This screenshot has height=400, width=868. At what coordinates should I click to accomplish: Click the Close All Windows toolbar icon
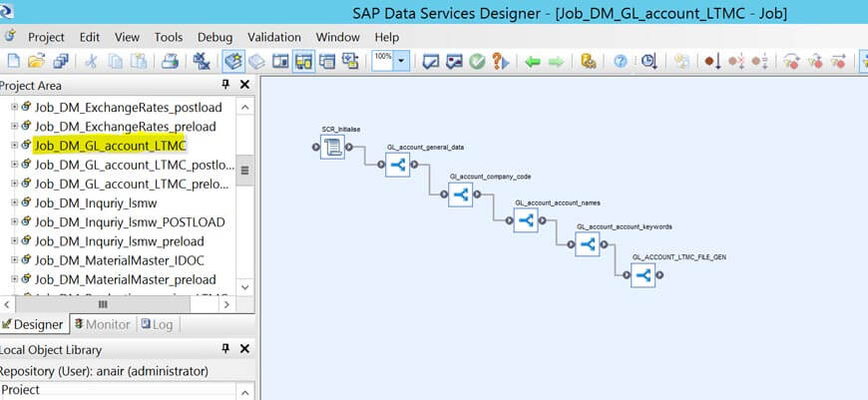(202, 62)
